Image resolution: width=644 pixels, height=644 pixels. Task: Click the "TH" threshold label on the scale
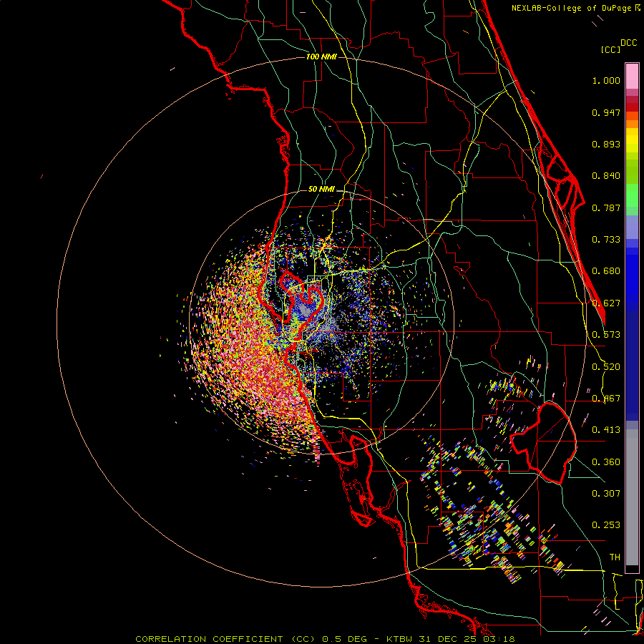615,557
